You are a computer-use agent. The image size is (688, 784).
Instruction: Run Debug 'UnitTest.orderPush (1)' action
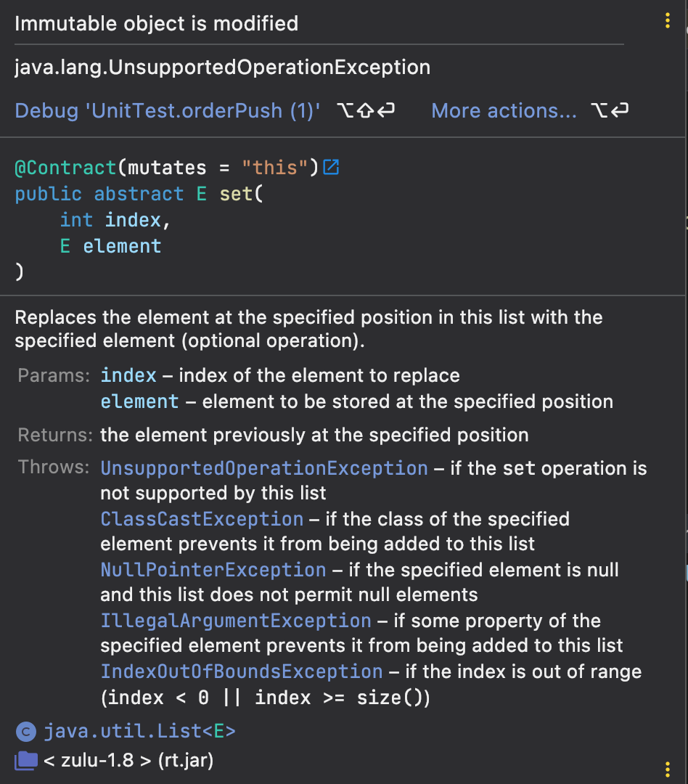[x=168, y=111]
